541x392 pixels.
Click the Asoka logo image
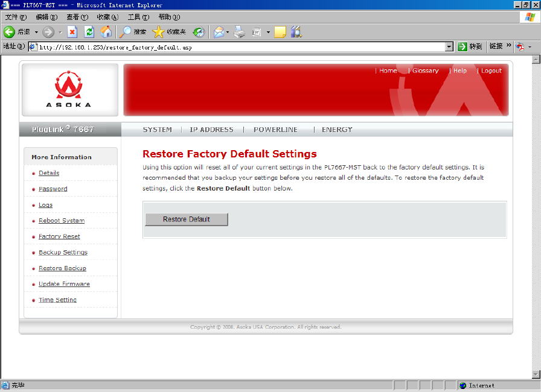click(69, 90)
